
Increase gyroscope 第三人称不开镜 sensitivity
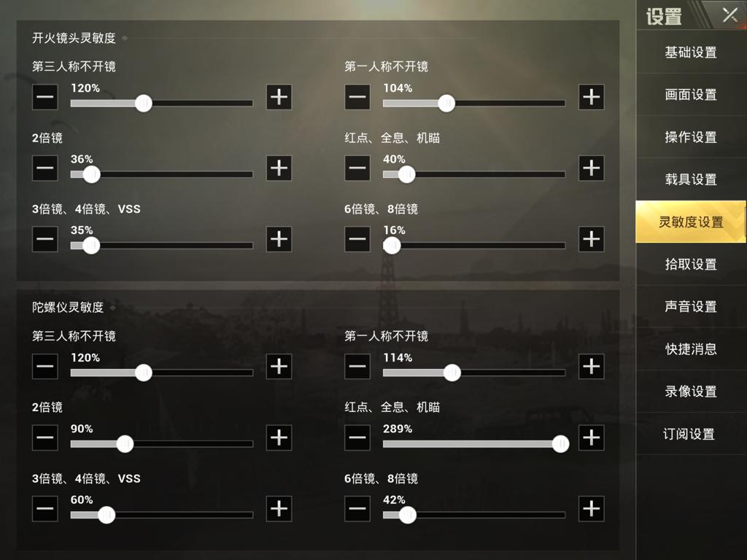278,367
